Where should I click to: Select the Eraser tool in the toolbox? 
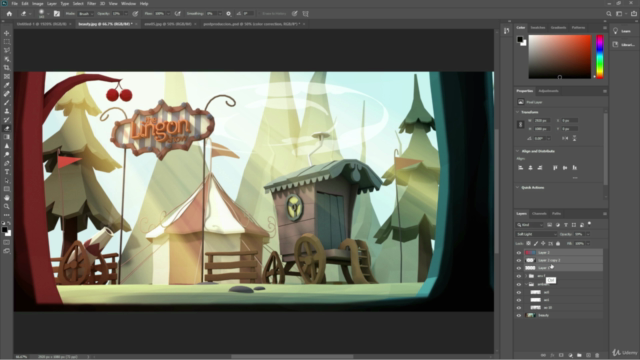7,129
